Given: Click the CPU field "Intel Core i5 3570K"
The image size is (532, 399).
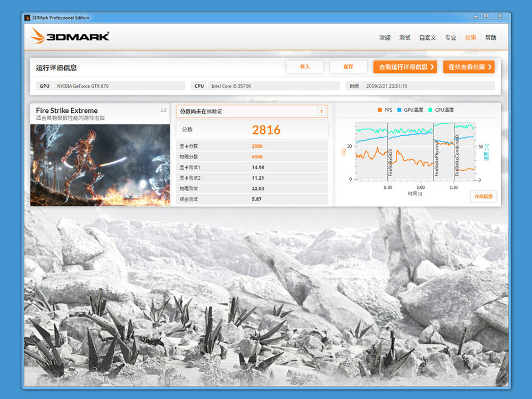Looking at the screenshot, I should point(274,86).
